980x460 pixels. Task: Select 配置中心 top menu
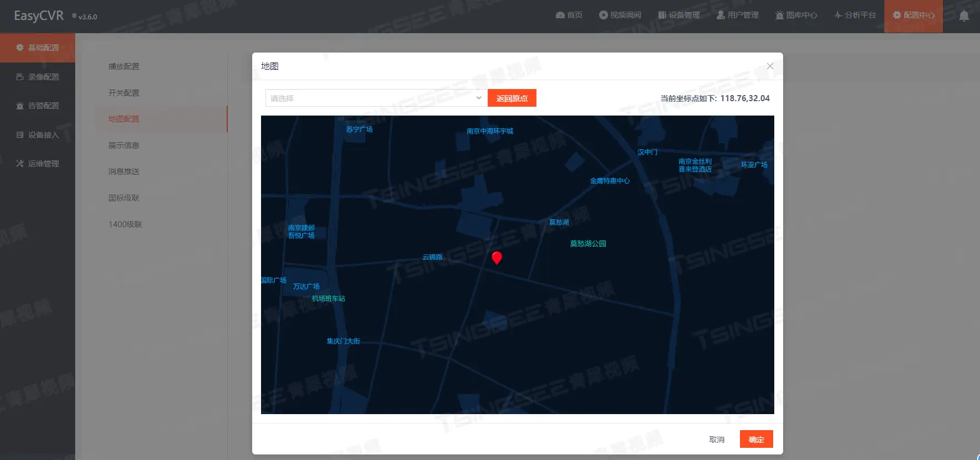coord(914,15)
